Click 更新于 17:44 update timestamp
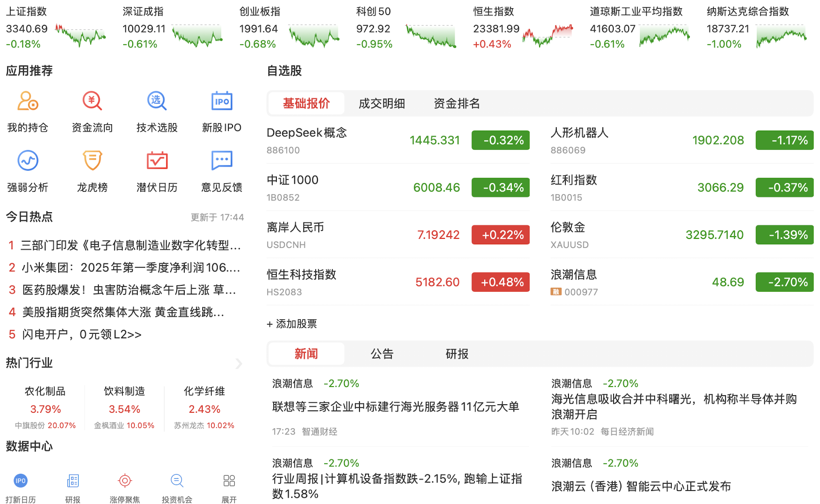Viewport: 820px width, 504px height. (x=217, y=217)
